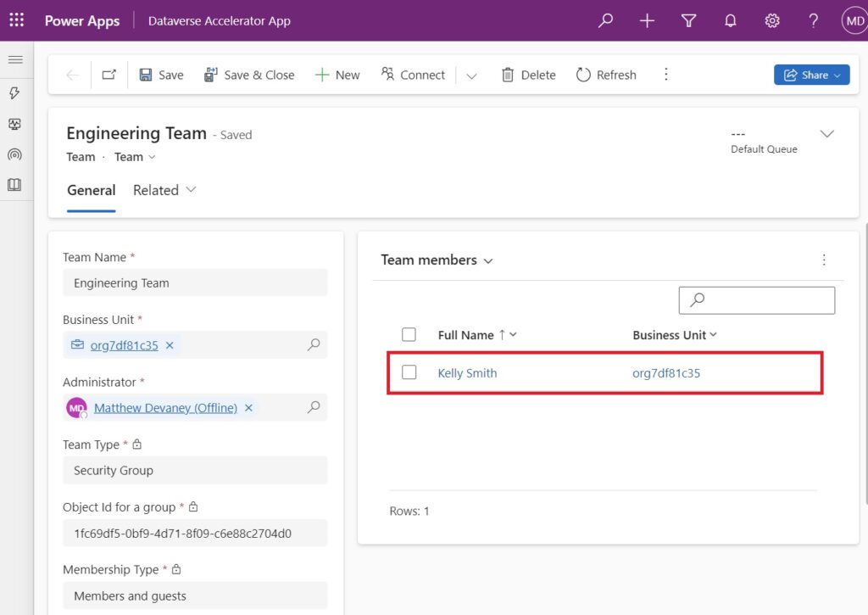Open the app launcher waffle icon
The width and height of the screenshot is (868, 615).
[17, 20]
